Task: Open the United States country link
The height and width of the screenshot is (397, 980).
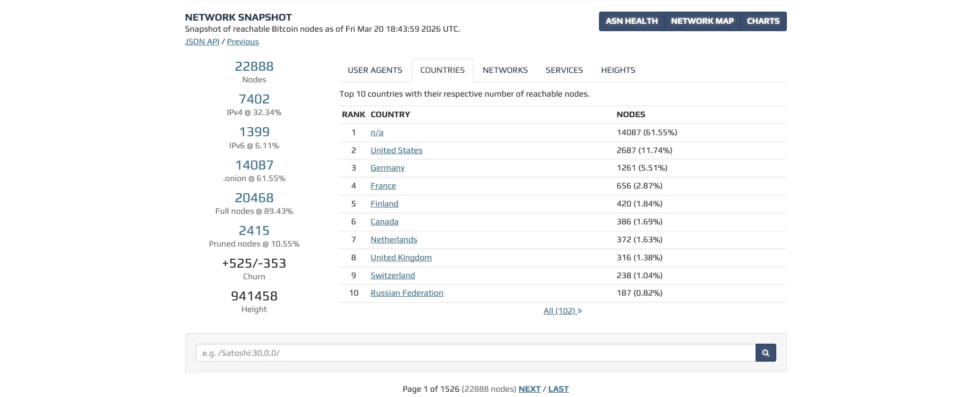Action: [396, 150]
